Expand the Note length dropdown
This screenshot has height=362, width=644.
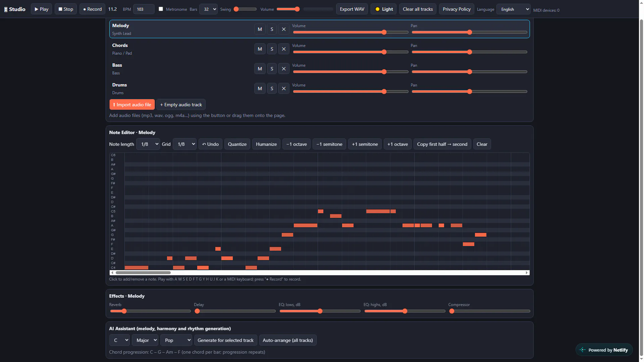[148, 144]
